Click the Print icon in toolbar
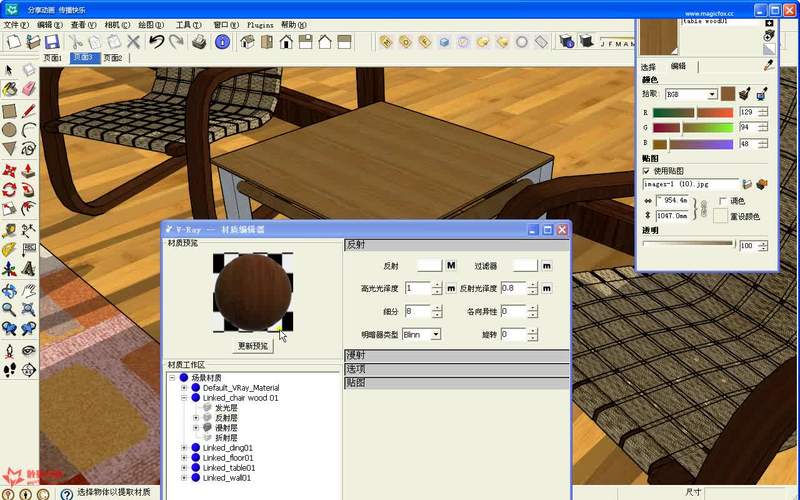The width and height of the screenshot is (800, 500). pos(199,42)
